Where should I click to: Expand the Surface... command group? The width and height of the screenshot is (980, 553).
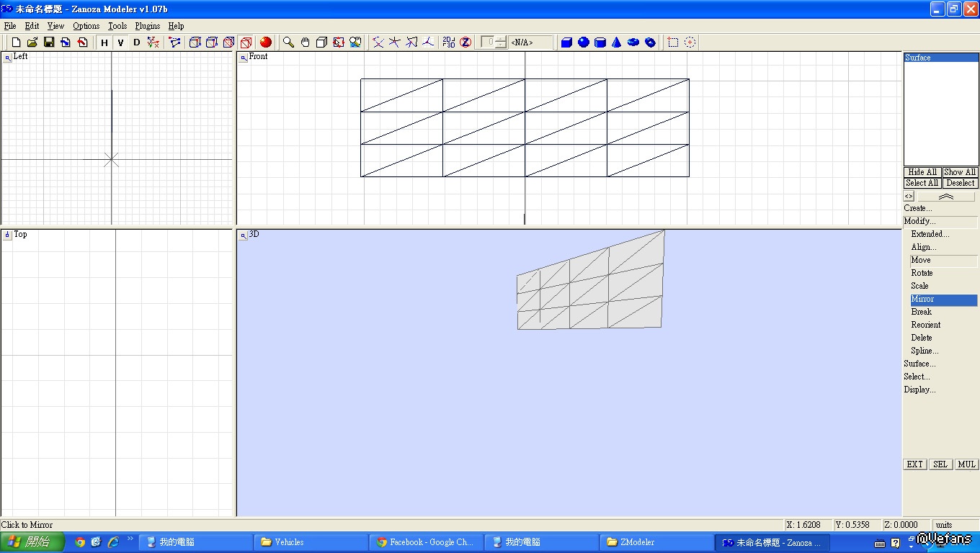point(919,364)
